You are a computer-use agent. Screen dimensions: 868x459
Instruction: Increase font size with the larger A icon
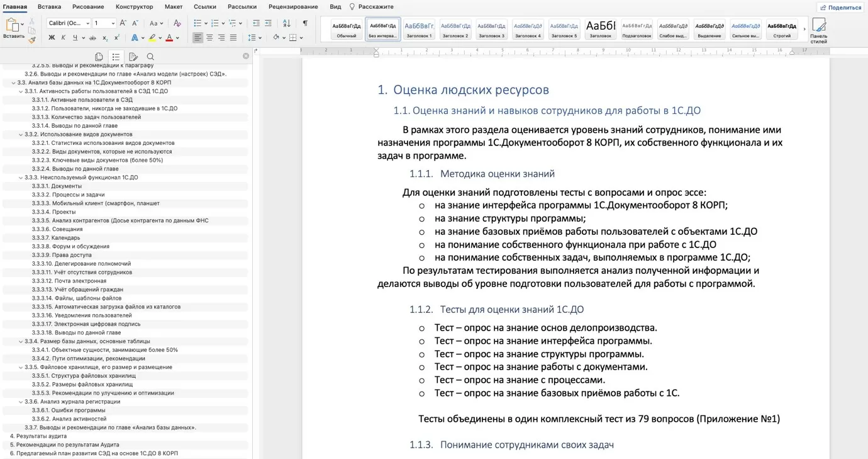coord(123,23)
